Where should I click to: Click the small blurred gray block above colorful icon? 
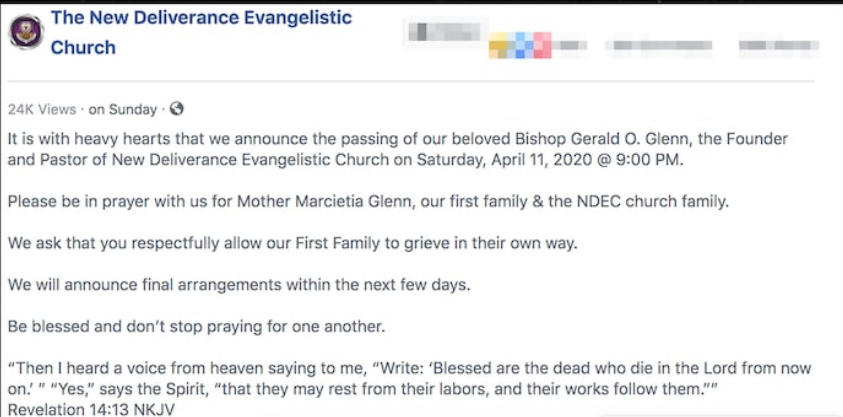pyautogui.click(x=444, y=31)
